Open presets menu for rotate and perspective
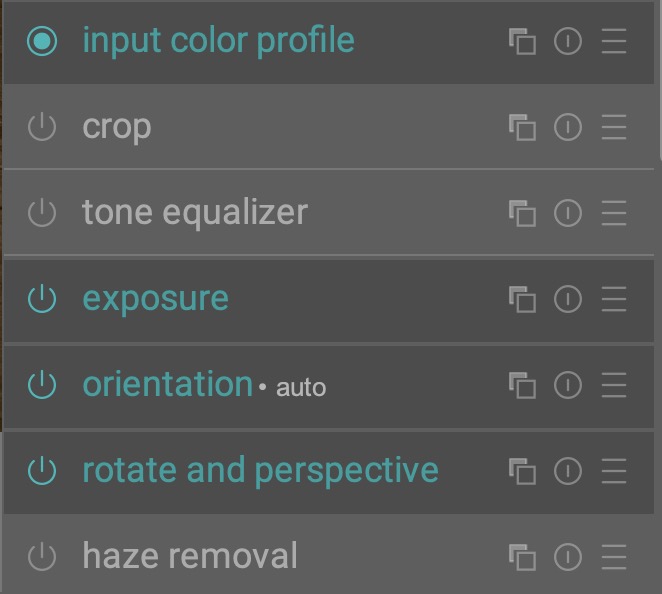 point(614,471)
